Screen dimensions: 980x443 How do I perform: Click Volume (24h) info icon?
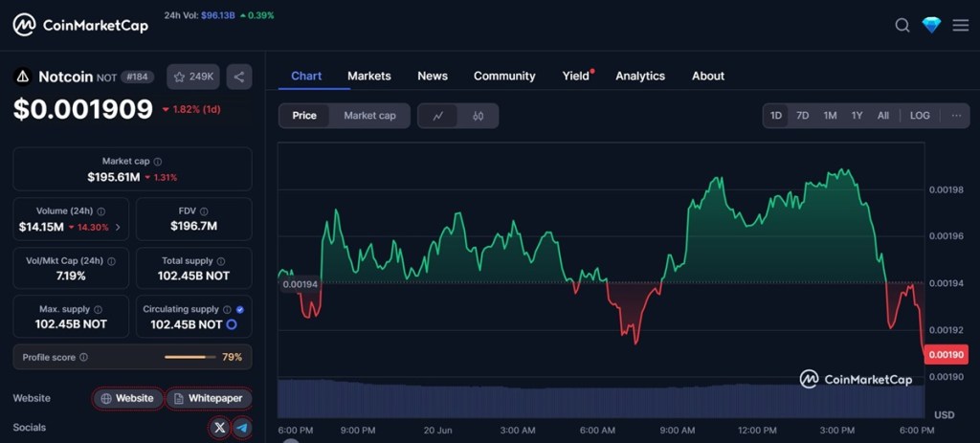tap(101, 211)
